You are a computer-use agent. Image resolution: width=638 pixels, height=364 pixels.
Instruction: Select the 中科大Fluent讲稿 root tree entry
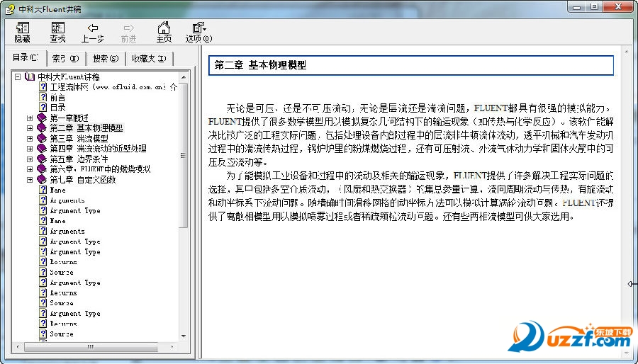tap(68, 76)
